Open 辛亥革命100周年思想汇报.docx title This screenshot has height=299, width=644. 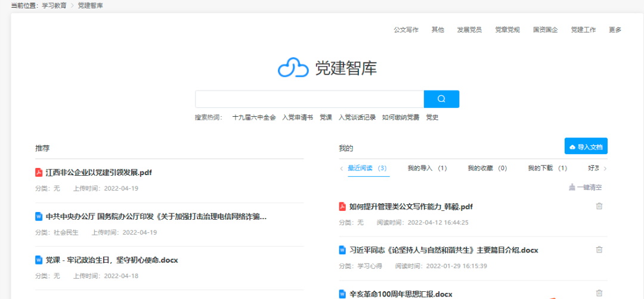tap(401, 294)
